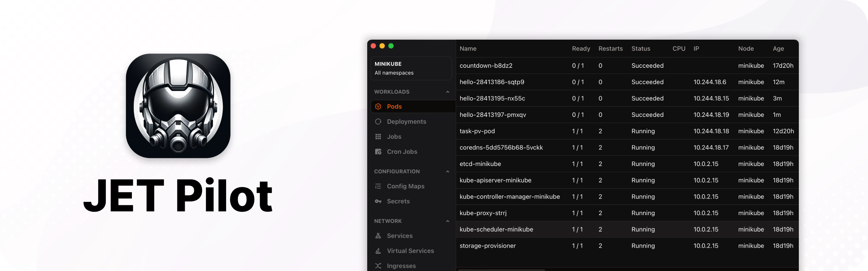Click the Ingresses shuffle icon
The height and width of the screenshot is (271, 868).
(378, 266)
